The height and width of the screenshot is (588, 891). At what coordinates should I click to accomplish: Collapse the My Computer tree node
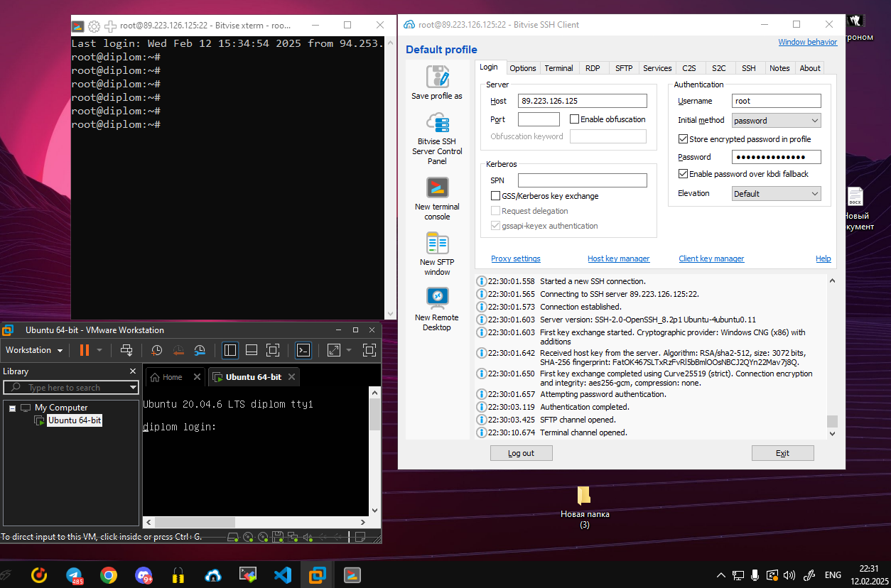pos(12,408)
